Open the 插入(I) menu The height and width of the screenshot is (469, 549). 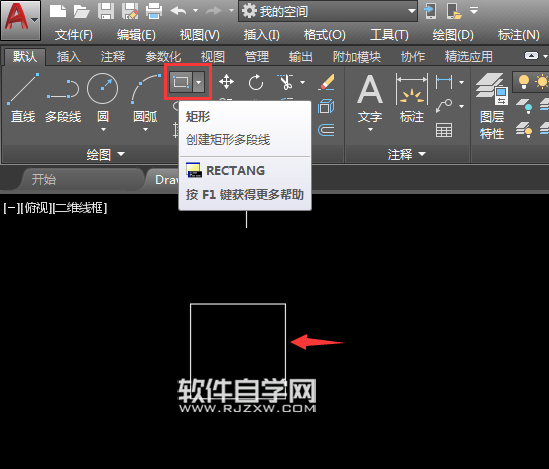(262, 35)
